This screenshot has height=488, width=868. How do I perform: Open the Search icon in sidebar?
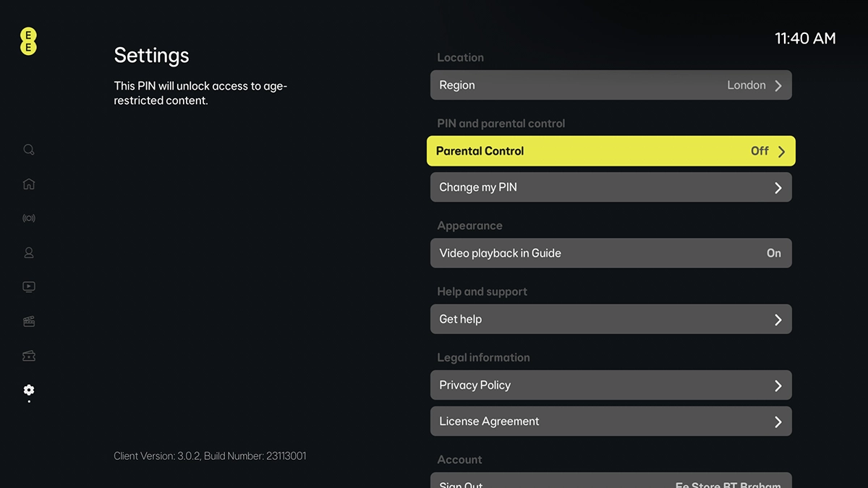[28, 149]
